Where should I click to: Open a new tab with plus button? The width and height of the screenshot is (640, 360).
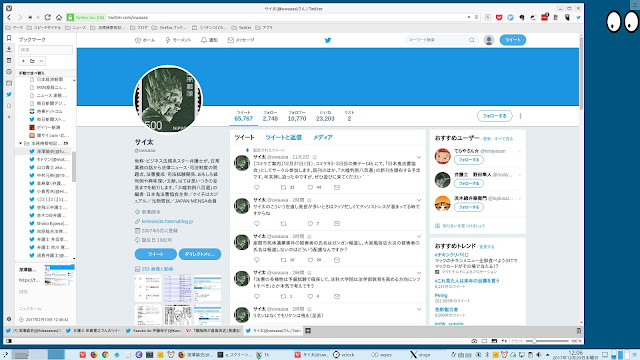[308, 331]
